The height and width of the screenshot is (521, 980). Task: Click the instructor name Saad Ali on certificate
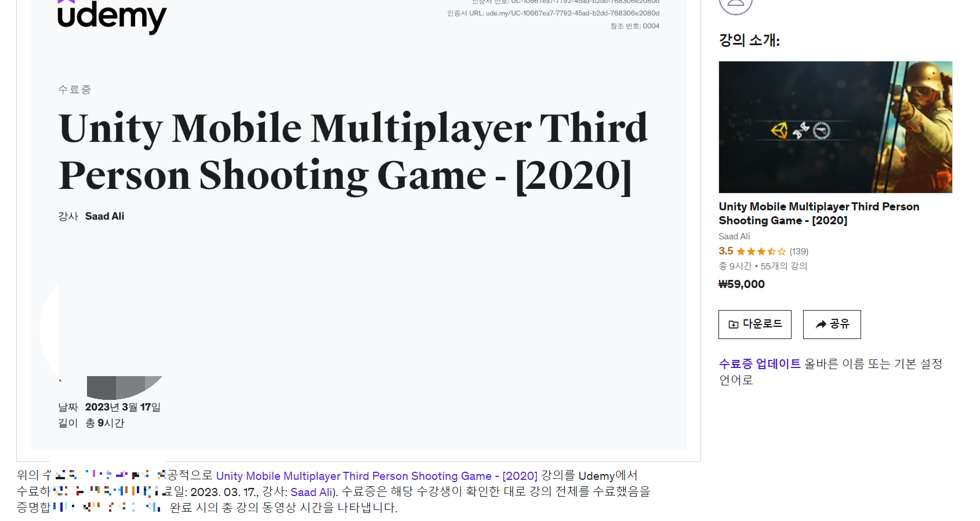105,216
